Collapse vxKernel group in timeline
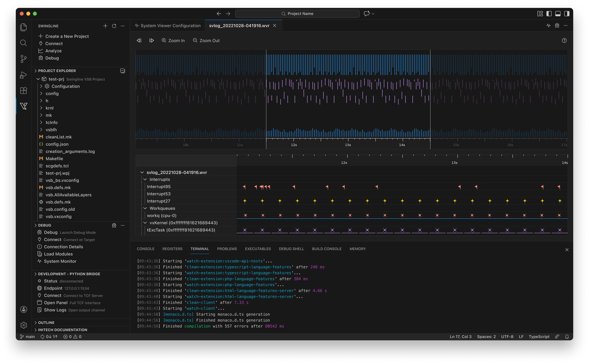Viewport: 589px width, 364px height. [x=145, y=223]
